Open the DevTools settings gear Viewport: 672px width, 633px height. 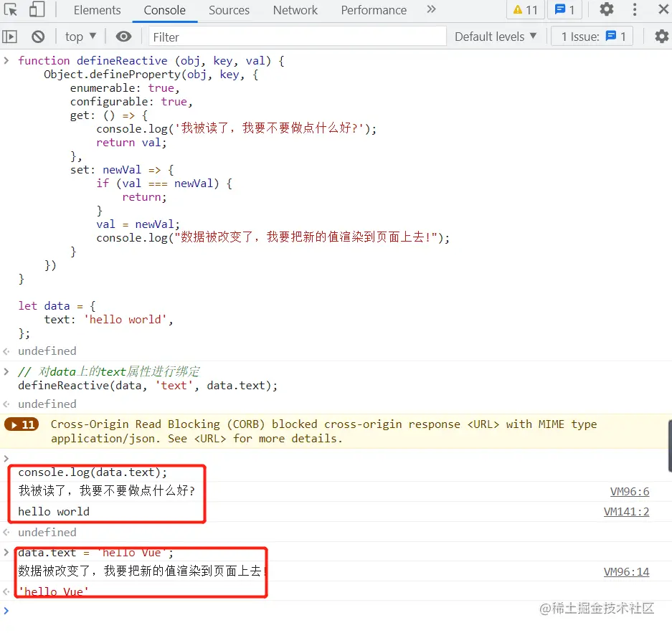click(x=606, y=10)
